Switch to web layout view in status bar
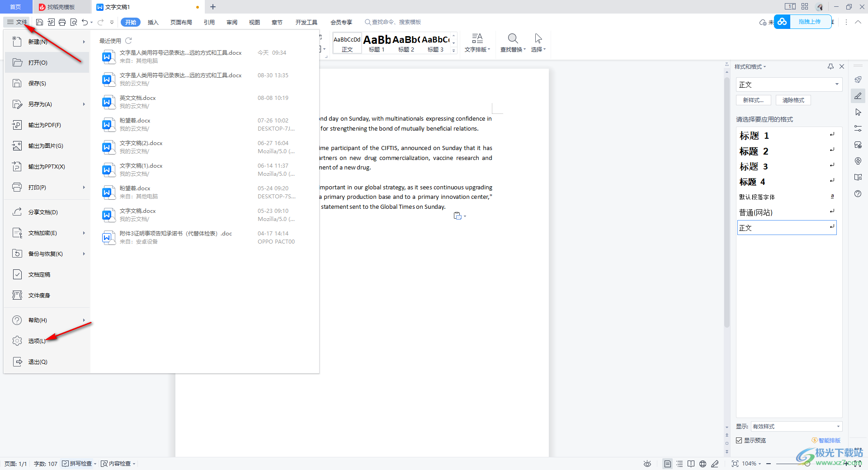Screen dimensions: 868x470 (703, 464)
